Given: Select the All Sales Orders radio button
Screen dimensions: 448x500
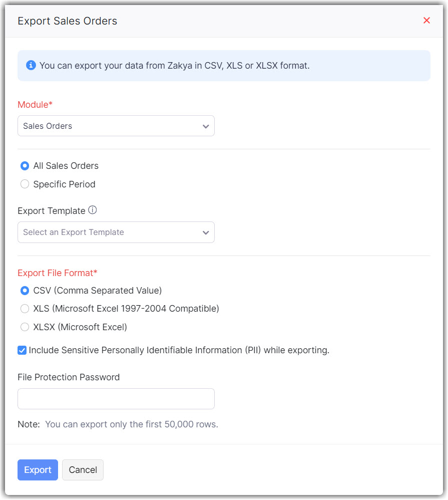Looking at the screenshot, I should [x=25, y=166].
